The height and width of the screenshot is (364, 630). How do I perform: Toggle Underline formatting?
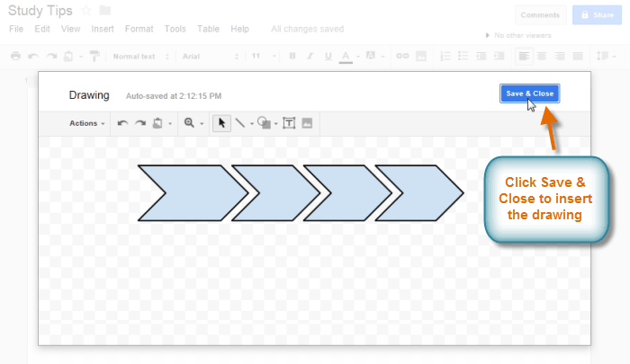tap(328, 57)
